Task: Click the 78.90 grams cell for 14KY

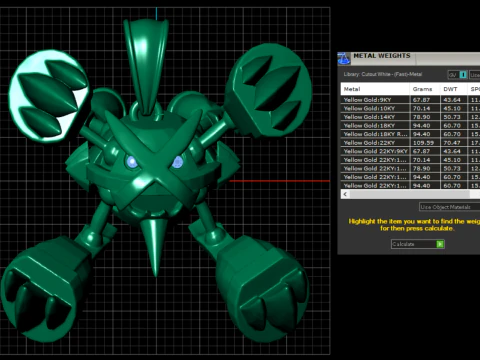Action: 425,117
